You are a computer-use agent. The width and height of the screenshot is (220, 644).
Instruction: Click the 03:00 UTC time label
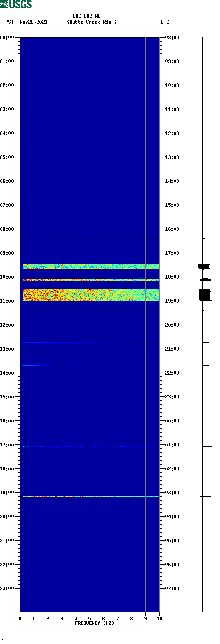coord(172,493)
